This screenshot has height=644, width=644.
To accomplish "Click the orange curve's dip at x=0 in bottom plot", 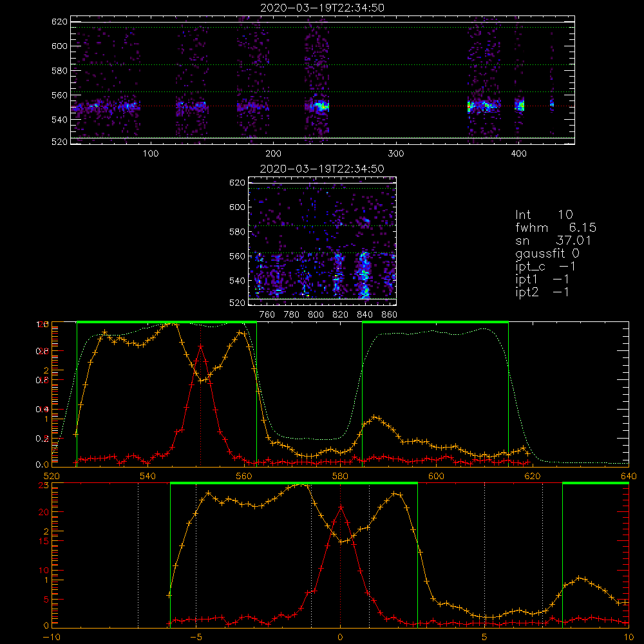I will pyautogui.click(x=341, y=542).
